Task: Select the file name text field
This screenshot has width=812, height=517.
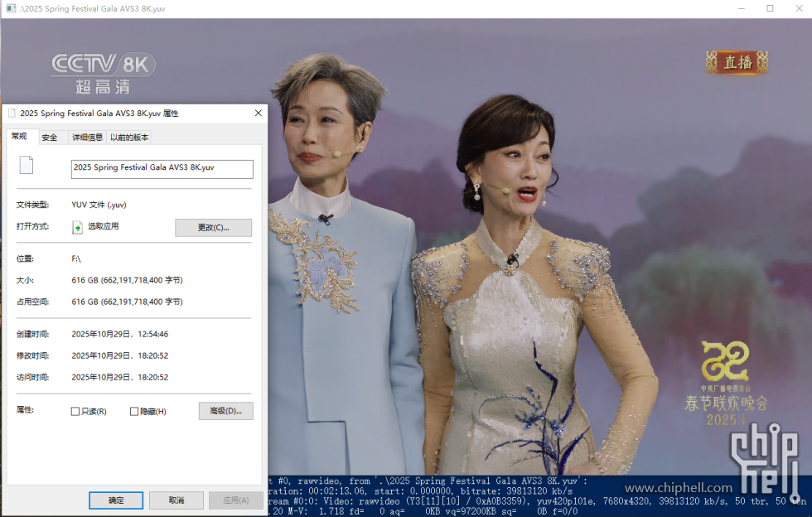Action: (x=162, y=169)
